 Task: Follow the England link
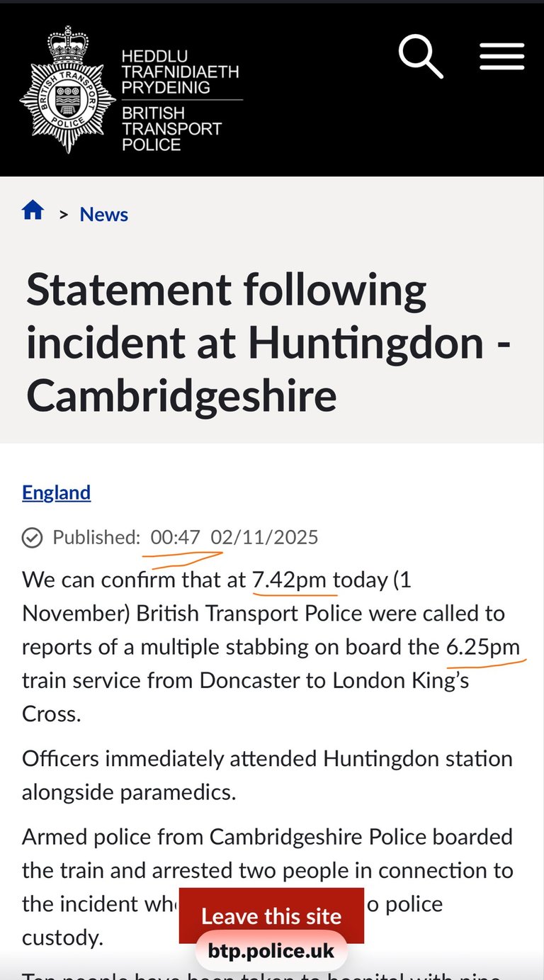click(x=56, y=492)
